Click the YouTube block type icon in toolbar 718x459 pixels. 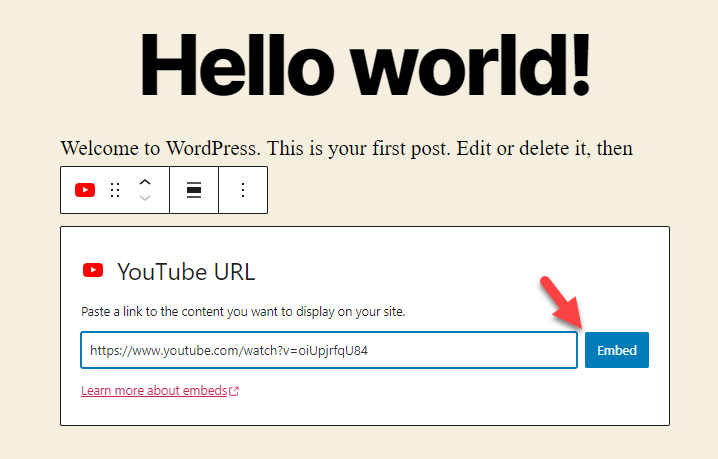point(85,190)
